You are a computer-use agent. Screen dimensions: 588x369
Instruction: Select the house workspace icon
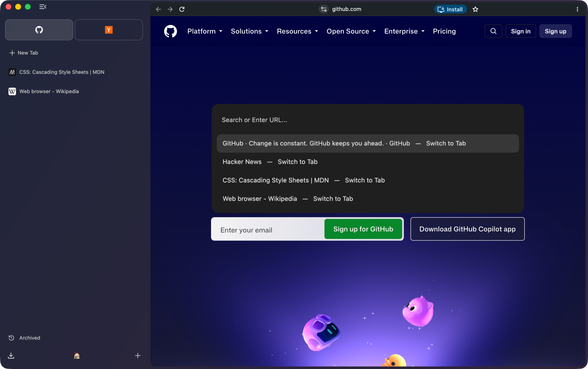tap(77, 356)
